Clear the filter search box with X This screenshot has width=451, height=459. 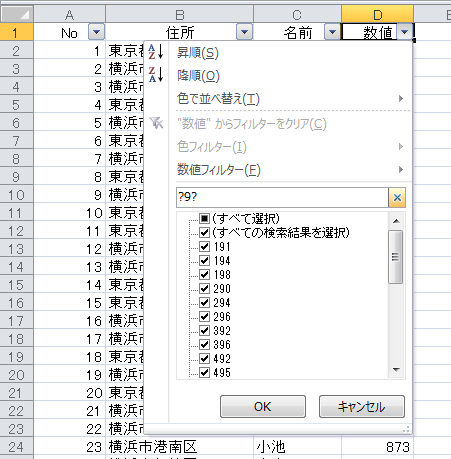[x=397, y=197]
